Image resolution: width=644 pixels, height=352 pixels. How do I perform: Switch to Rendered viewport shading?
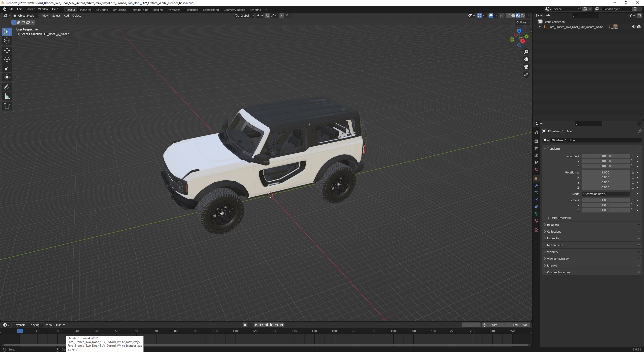coord(523,16)
